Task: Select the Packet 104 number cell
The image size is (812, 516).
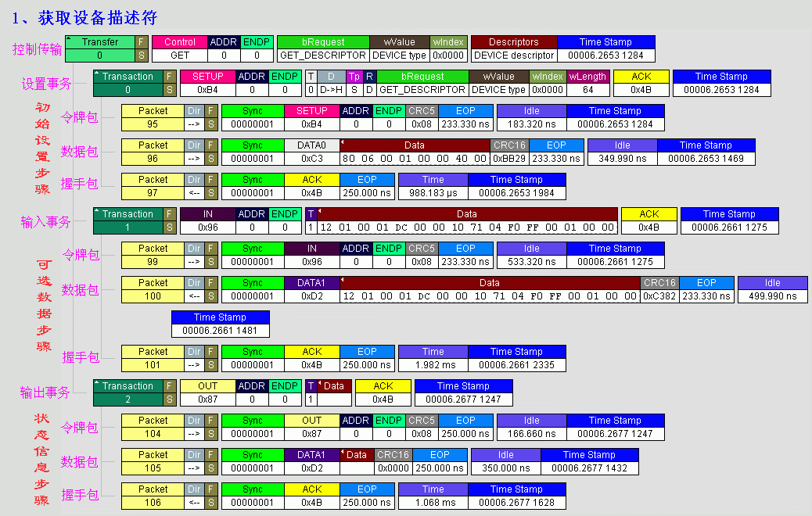Action: click(153, 434)
